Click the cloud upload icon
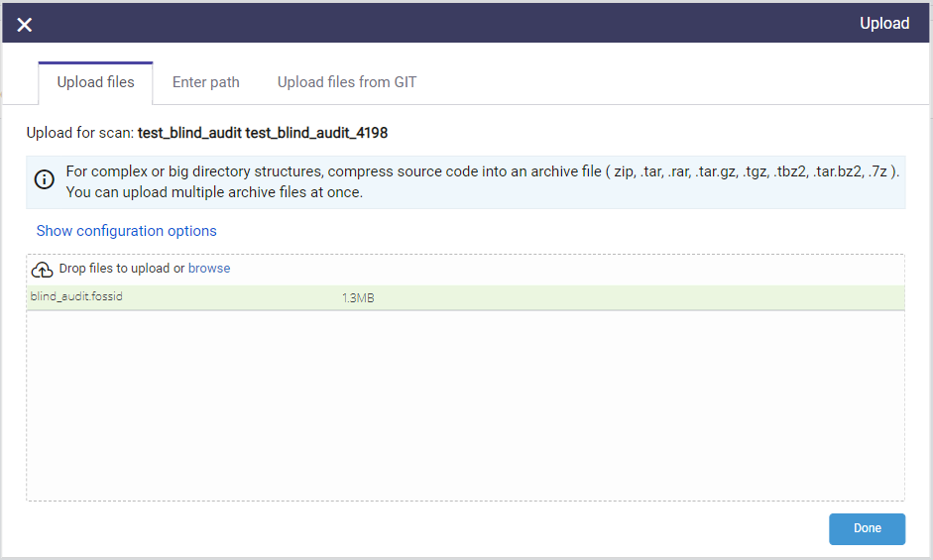 [43, 270]
